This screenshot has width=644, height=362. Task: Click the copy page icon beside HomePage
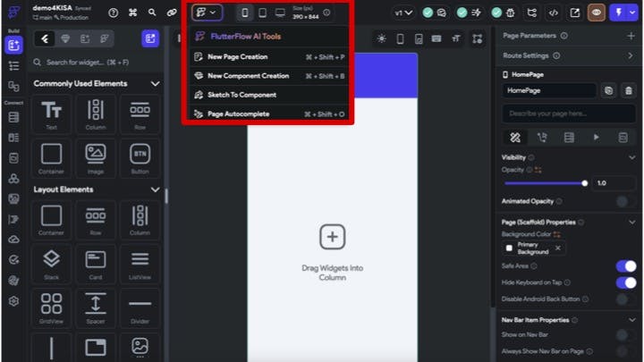[609, 90]
